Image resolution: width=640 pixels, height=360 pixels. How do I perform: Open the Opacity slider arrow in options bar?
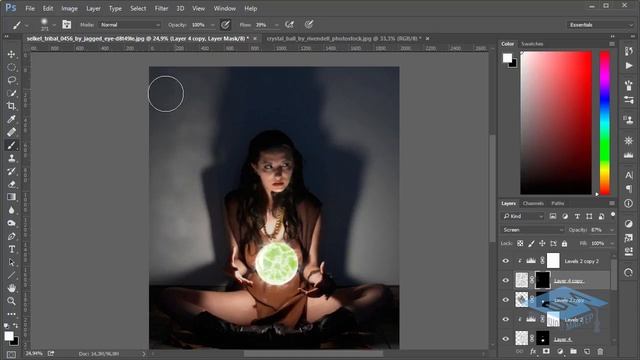(x=212, y=25)
